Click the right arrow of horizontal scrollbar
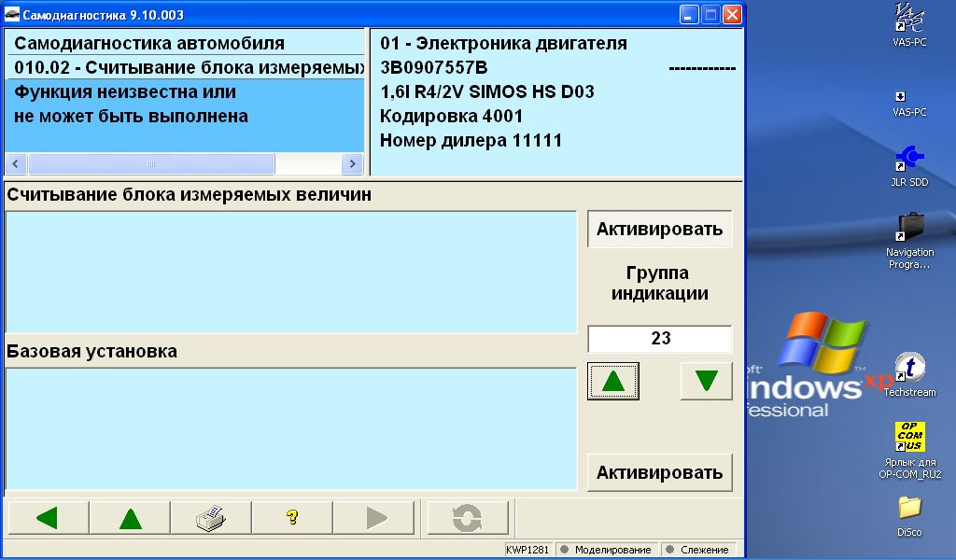The width and height of the screenshot is (956, 560). tap(352, 164)
